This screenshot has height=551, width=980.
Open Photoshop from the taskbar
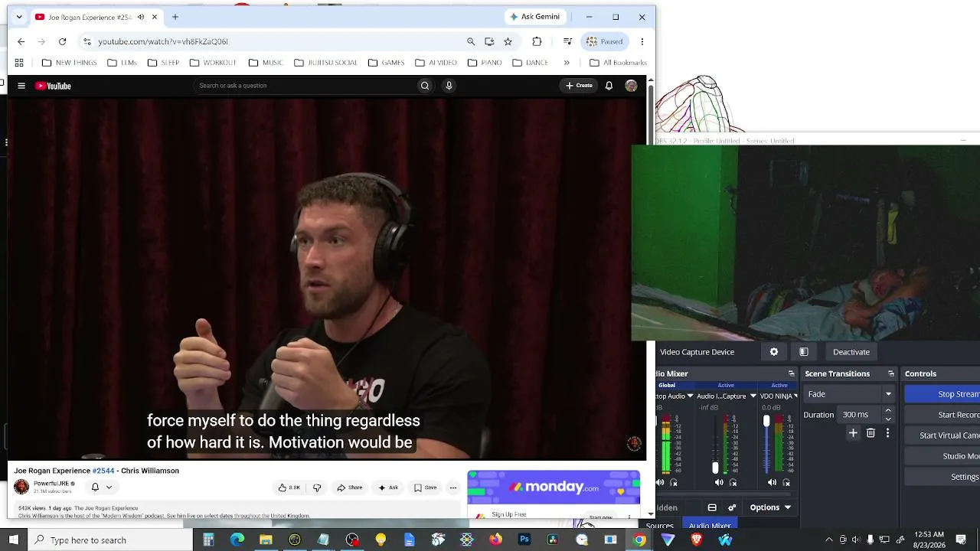[524, 540]
